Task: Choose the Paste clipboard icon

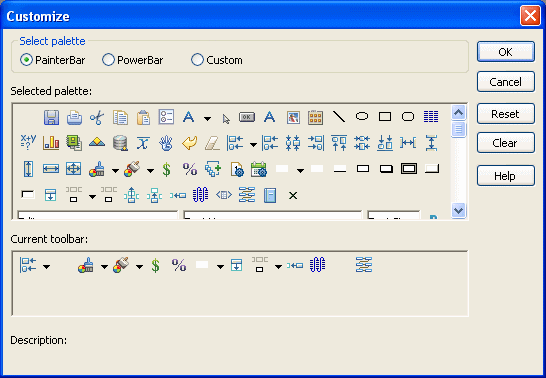Action: click(143, 117)
